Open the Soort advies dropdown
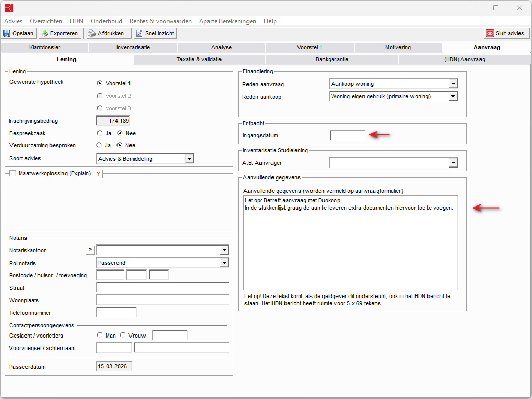The height and width of the screenshot is (399, 532). pos(189,159)
